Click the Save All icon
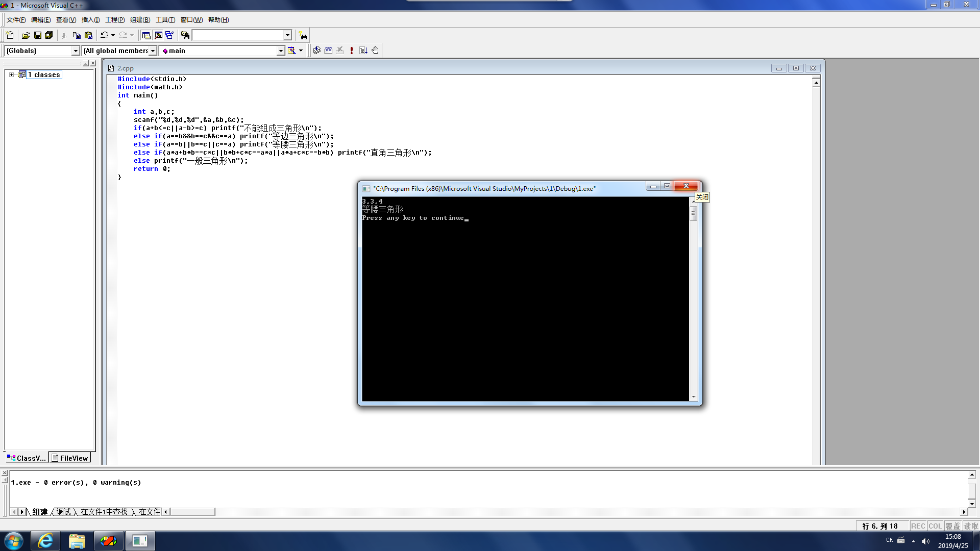 [x=49, y=35]
